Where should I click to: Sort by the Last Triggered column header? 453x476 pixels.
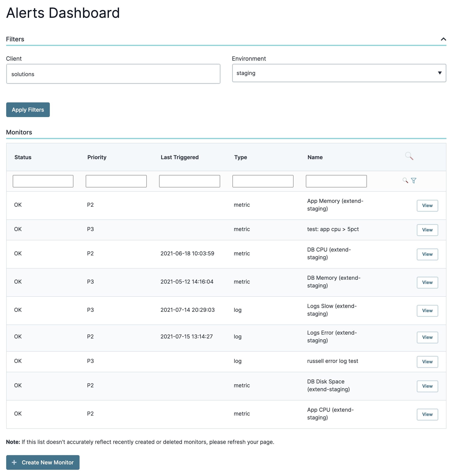[x=180, y=157]
